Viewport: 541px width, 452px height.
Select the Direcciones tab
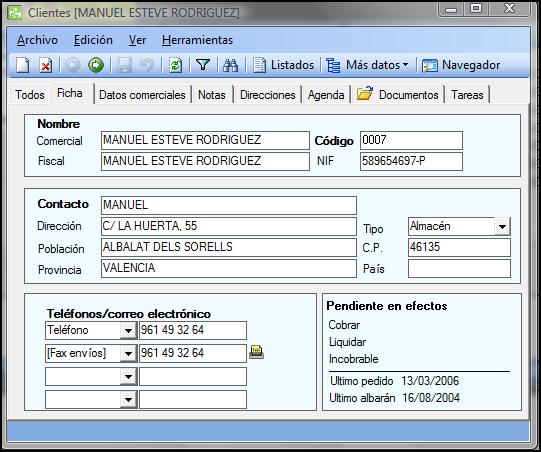click(x=268, y=95)
